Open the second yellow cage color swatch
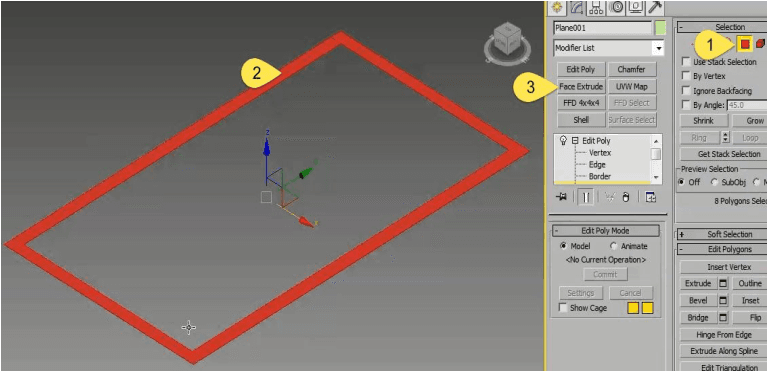768x371 pixels. (x=648, y=308)
